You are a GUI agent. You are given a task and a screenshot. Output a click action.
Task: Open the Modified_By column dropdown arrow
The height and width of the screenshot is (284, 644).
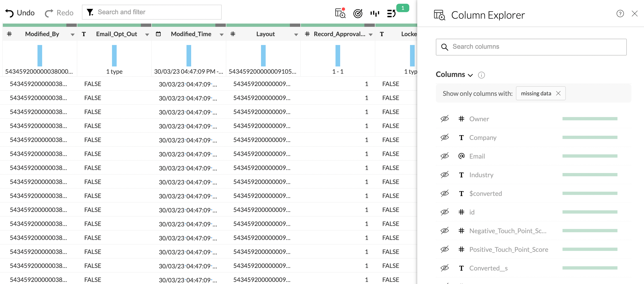click(x=72, y=35)
